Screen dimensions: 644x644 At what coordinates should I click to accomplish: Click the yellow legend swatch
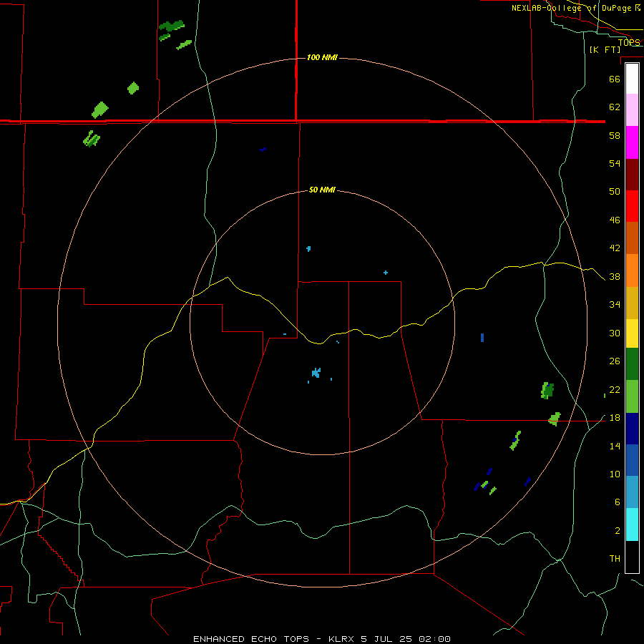pos(632,333)
